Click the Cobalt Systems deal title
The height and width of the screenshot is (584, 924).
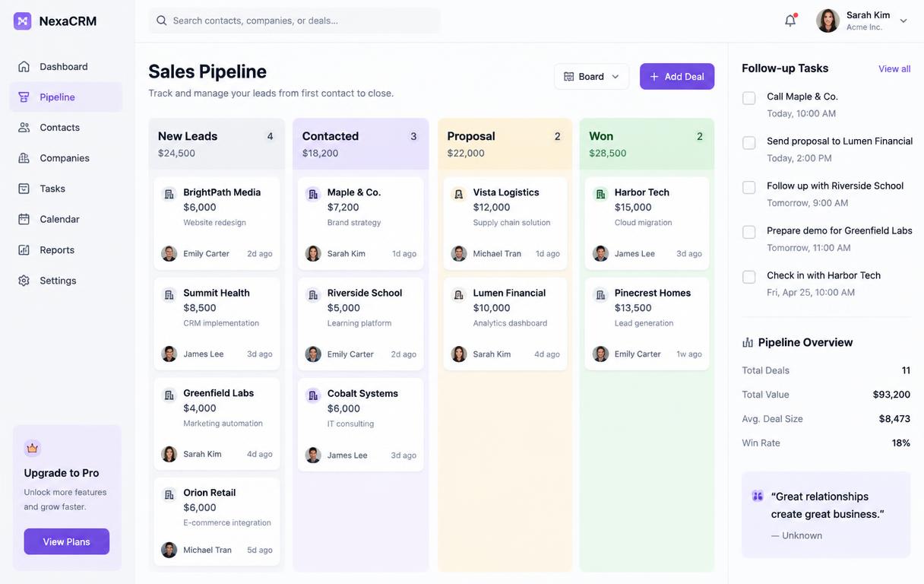362,393
